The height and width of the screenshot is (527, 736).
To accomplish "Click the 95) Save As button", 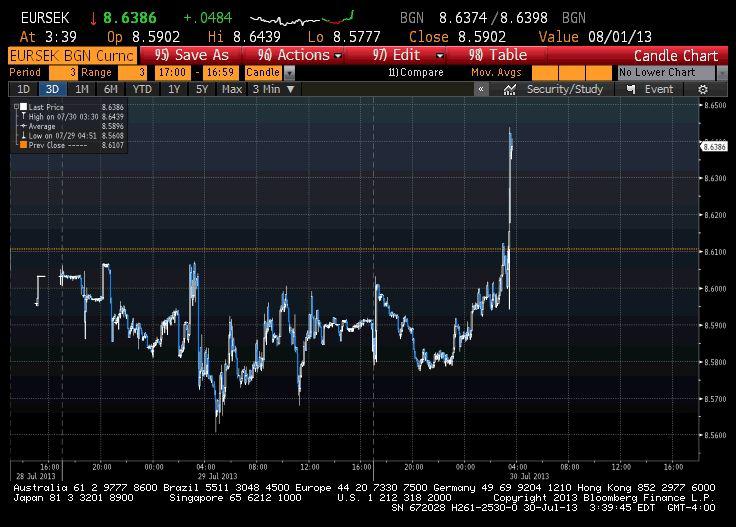I will 192,55.
